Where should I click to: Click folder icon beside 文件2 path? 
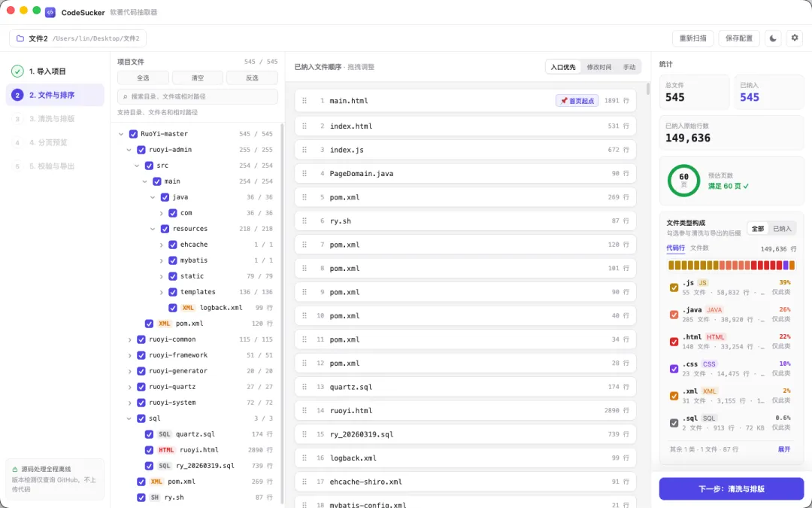pyautogui.click(x=20, y=38)
